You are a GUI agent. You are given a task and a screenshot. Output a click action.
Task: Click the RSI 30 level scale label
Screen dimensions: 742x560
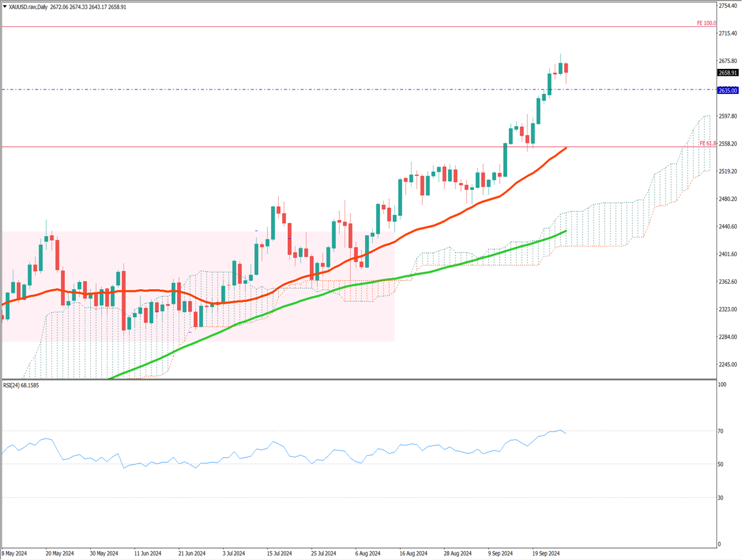[x=721, y=498]
